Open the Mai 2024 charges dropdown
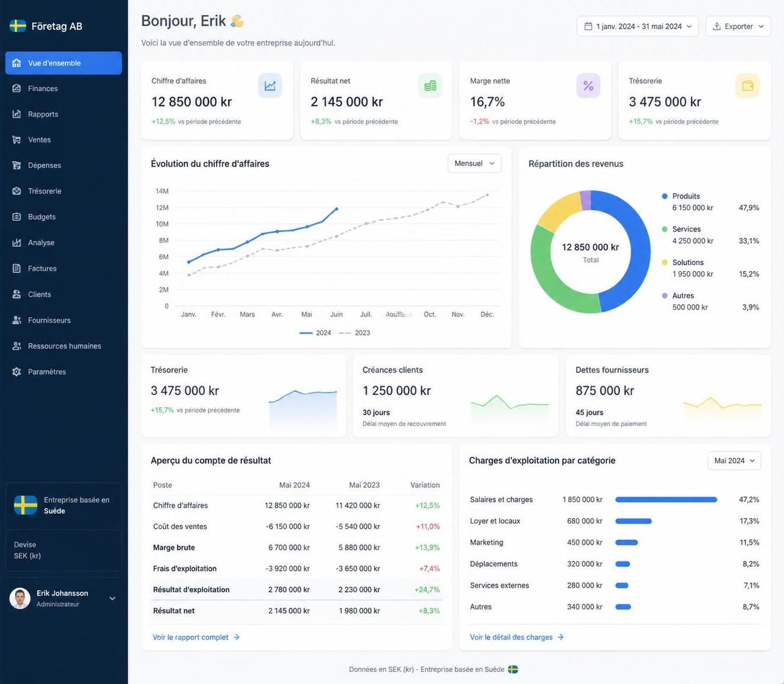This screenshot has width=784, height=684. tap(734, 461)
